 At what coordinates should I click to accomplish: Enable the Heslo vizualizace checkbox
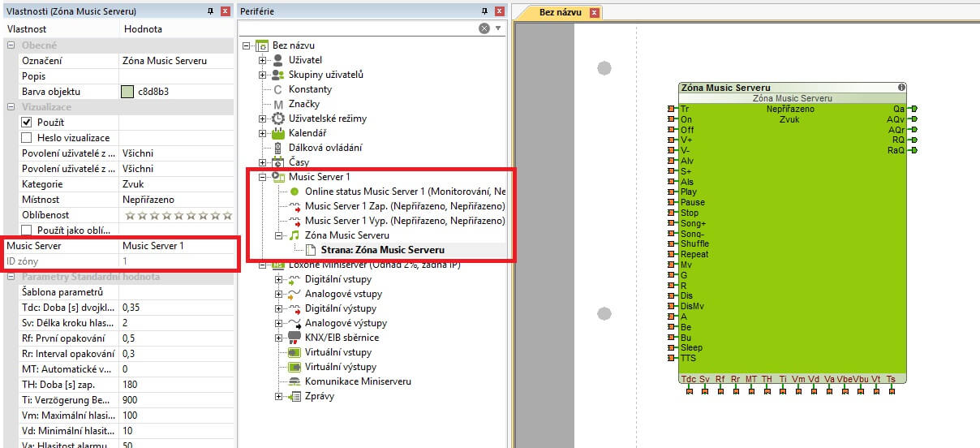pos(26,138)
